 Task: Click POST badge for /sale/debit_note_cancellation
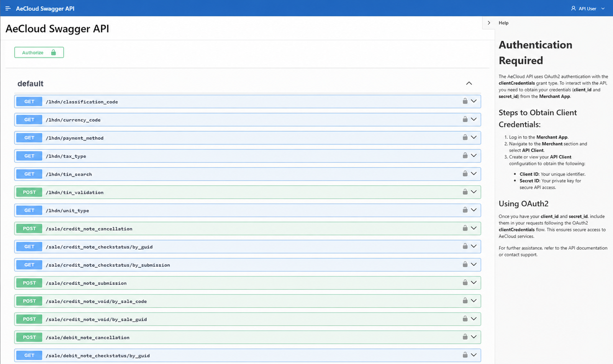pyautogui.click(x=29, y=337)
